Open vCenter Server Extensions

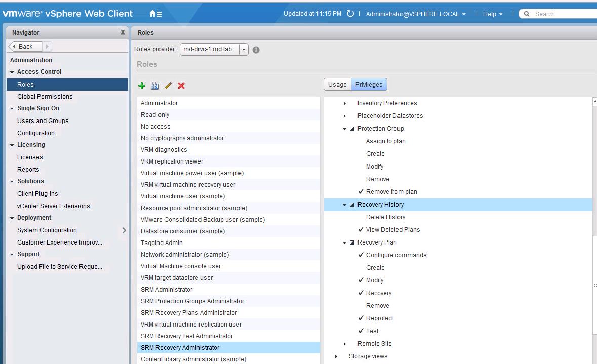pos(53,206)
